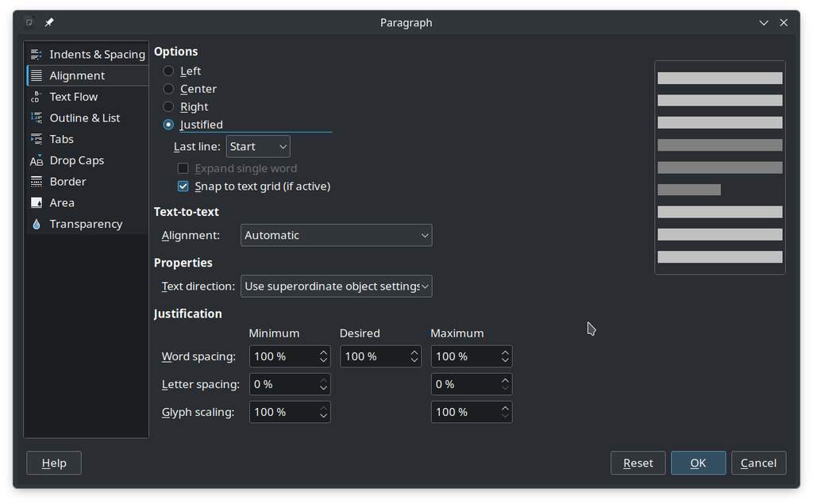Increase maximum Word spacing value
Viewport: 813px width, 504px height.
(x=505, y=352)
